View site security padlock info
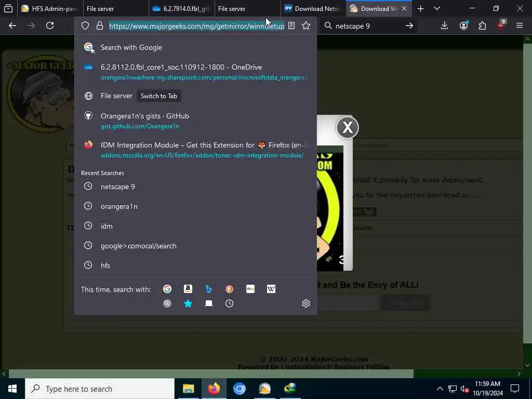 99,26
